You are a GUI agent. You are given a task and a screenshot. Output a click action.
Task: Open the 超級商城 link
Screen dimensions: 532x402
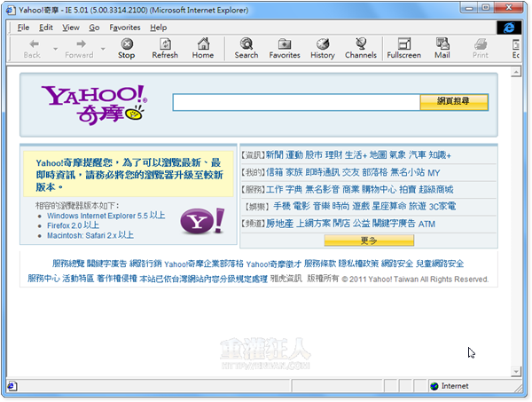point(436,189)
